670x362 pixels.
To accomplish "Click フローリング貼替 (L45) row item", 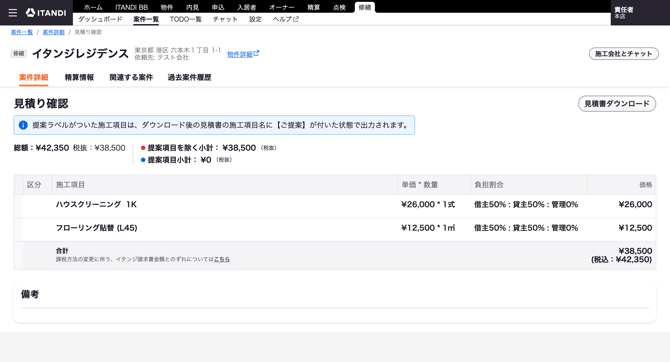I will pos(96,228).
